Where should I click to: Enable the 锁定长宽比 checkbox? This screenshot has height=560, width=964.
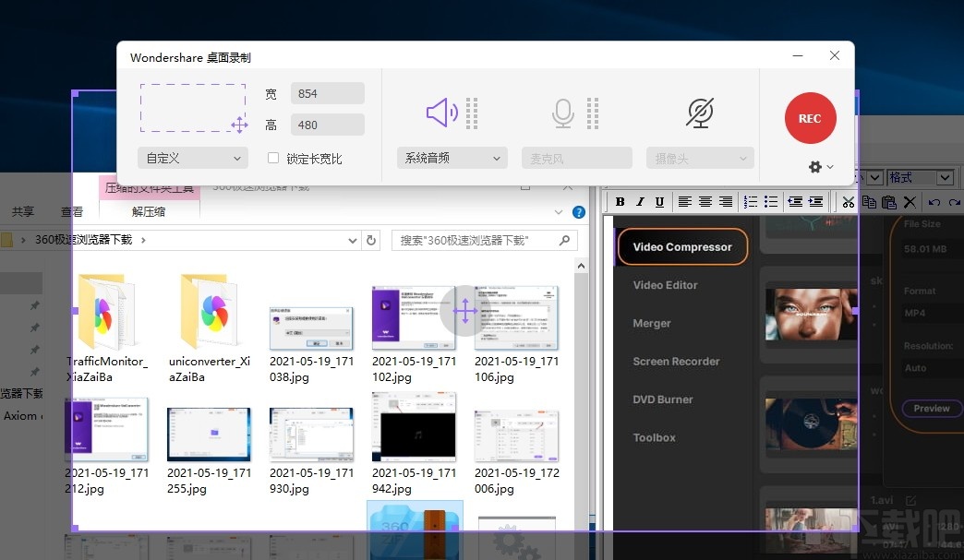pos(273,157)
